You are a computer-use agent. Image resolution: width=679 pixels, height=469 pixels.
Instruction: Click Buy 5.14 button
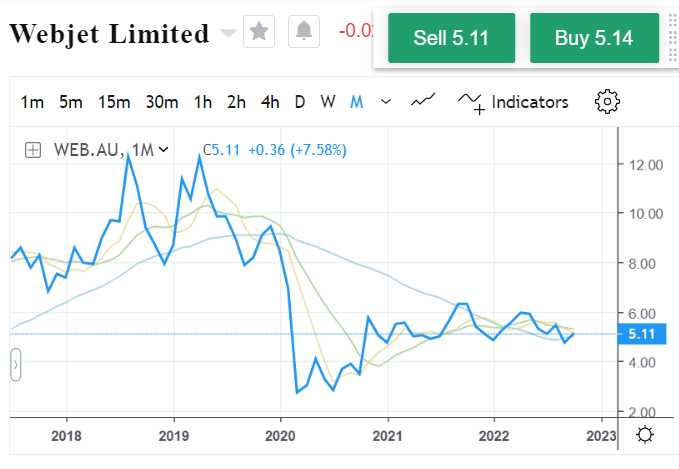tap(594, 38)
